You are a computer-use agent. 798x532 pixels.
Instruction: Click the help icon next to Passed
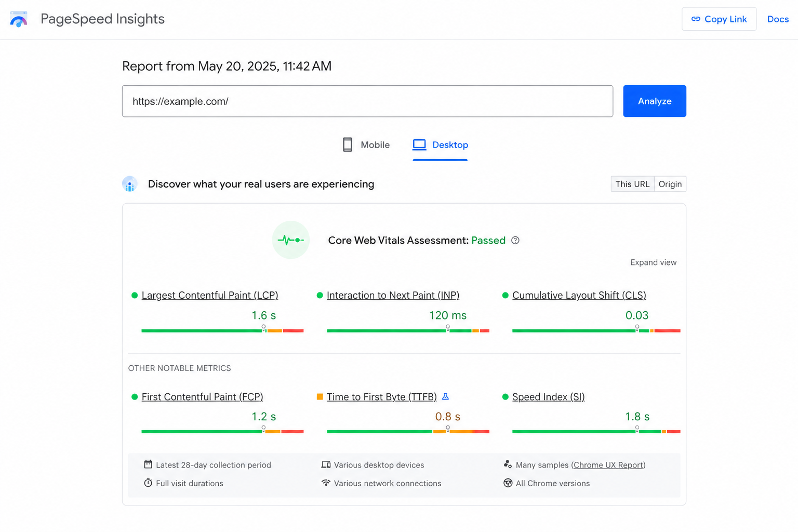point(515,240)
